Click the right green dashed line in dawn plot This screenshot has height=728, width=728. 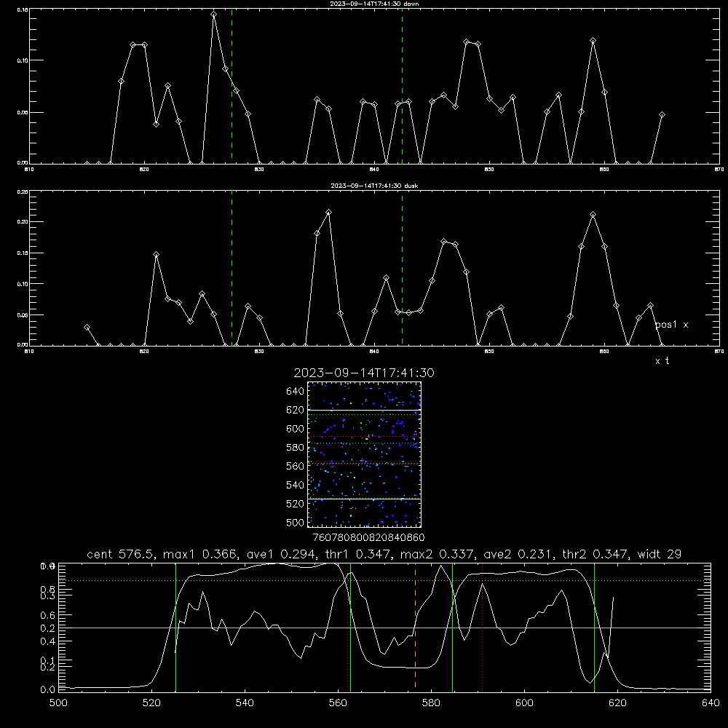coord(402,86)
